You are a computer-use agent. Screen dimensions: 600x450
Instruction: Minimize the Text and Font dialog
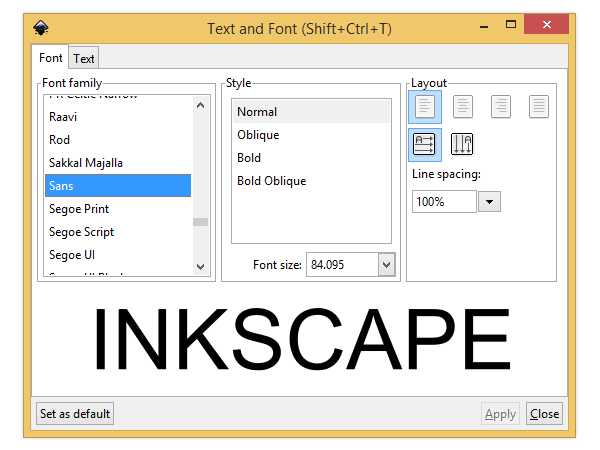point(484,26)
